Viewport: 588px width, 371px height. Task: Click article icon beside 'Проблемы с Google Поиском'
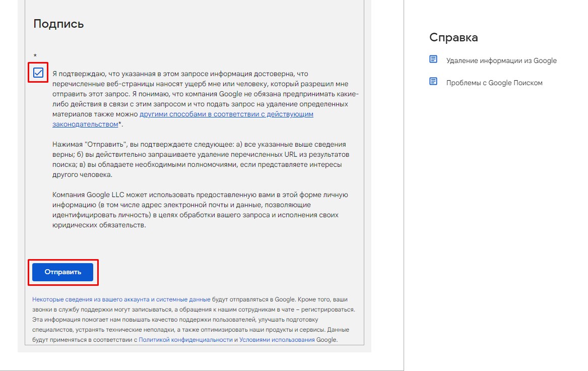pyautogui.click(x=433, y=82)
